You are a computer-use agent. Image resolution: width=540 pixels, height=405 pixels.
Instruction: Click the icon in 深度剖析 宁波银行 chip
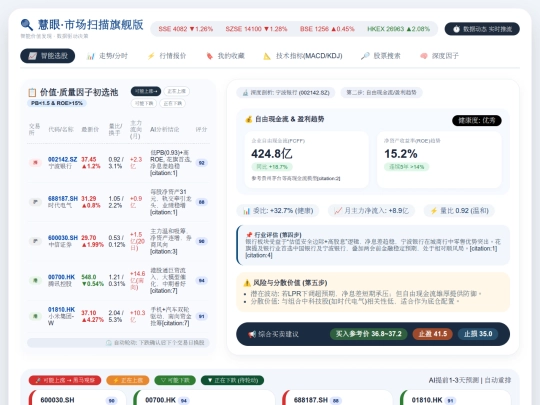coord(246,93)
